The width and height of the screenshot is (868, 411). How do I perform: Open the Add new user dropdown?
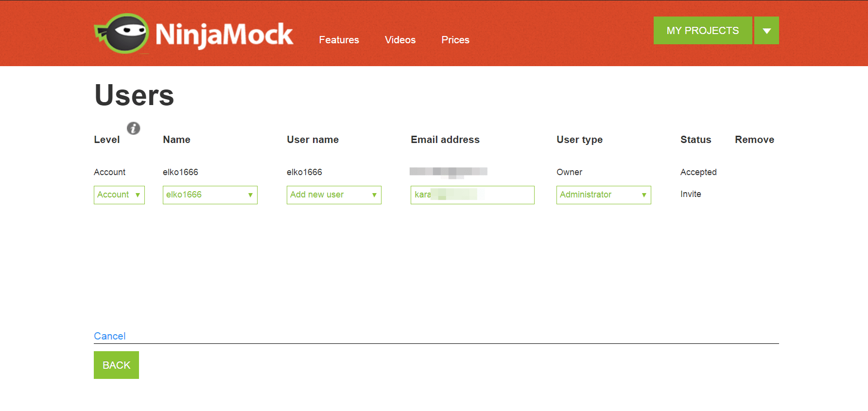point(333,195)
